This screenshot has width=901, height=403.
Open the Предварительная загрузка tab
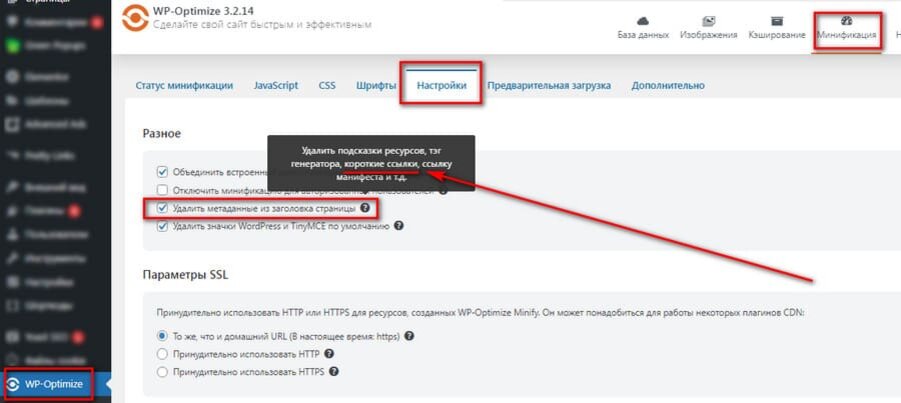coord(549,86)
